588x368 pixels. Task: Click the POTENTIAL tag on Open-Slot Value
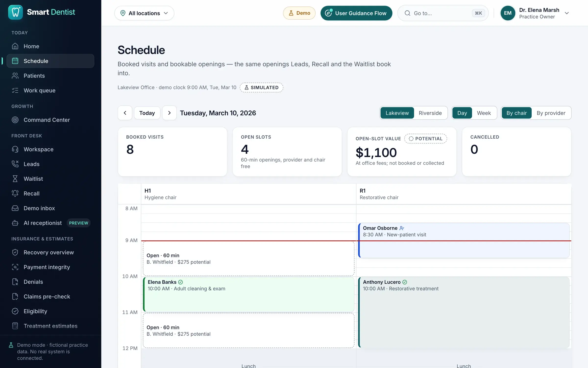pos(426,139)
